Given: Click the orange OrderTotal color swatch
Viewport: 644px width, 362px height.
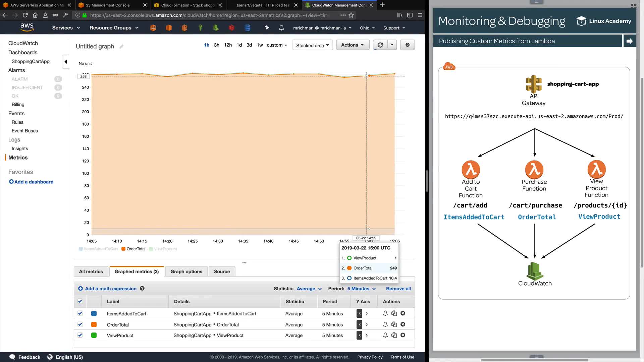Looking at the screenshot, I should [94, 324].
